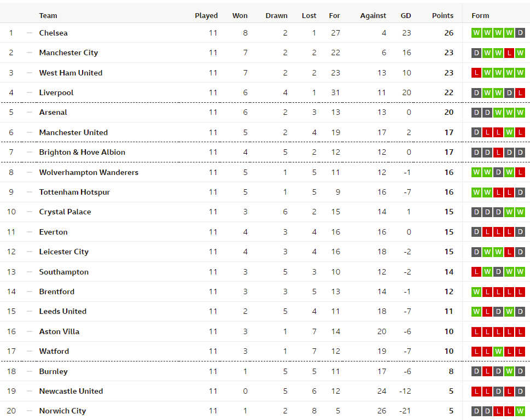Viewport: 530px width, 420px height.
Task: Open the Wolverhampton Wanderers team link
Action: (89, 172)
